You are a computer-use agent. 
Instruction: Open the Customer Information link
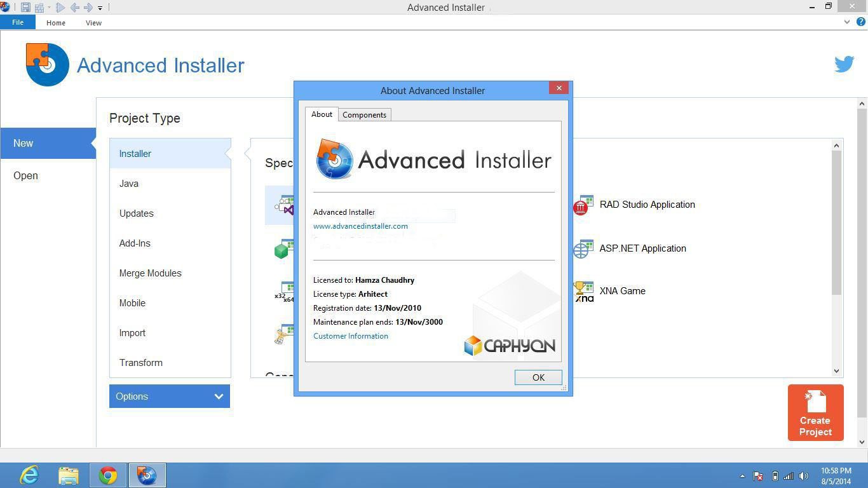click(x=350, y=335)
